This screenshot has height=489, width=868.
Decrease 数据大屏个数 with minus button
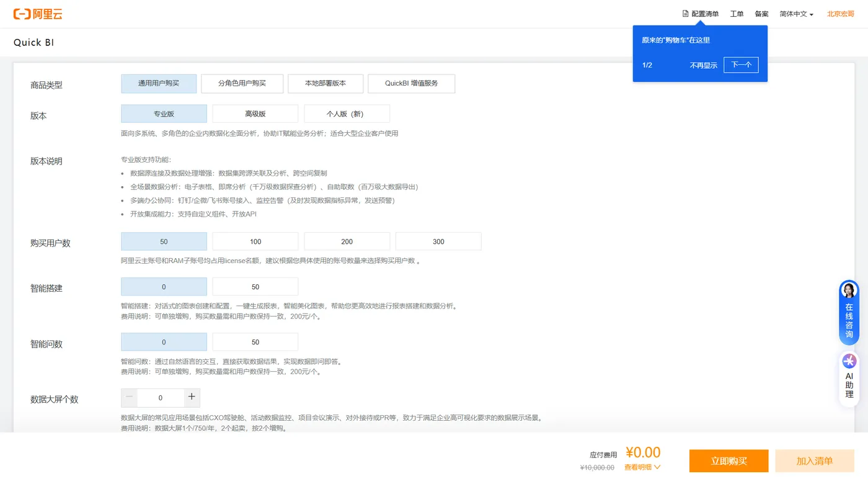point(130,398)
